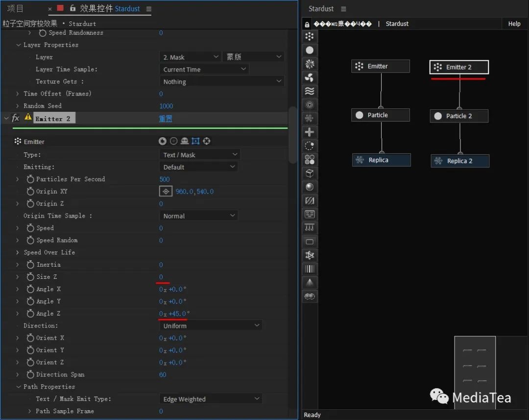Collapse the Path Properties group
Image resolution: width=529 pixels, height=420 pixels.
(x=19, y=387)
